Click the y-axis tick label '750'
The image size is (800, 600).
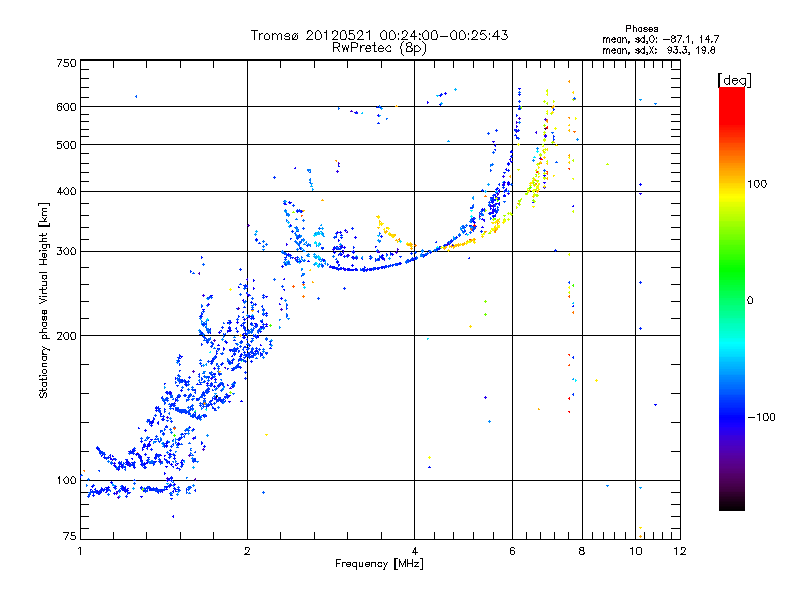(x=66, y=63)
